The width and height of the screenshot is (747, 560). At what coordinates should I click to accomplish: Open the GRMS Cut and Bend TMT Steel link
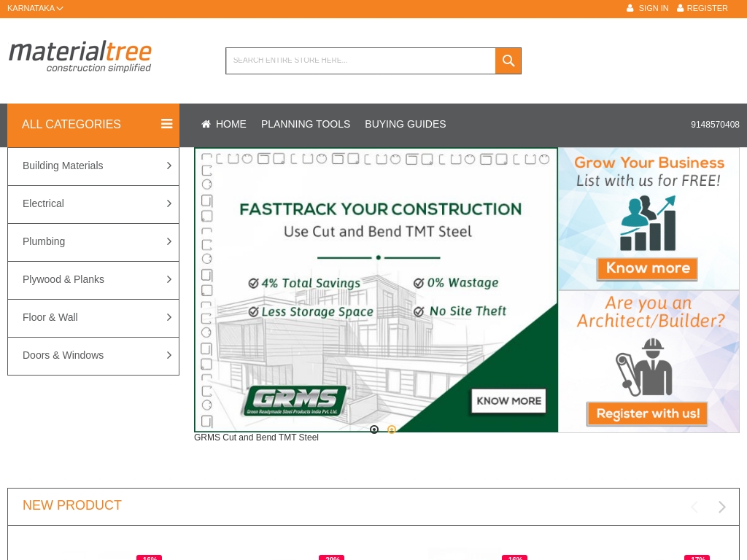[x=256, y=437]
